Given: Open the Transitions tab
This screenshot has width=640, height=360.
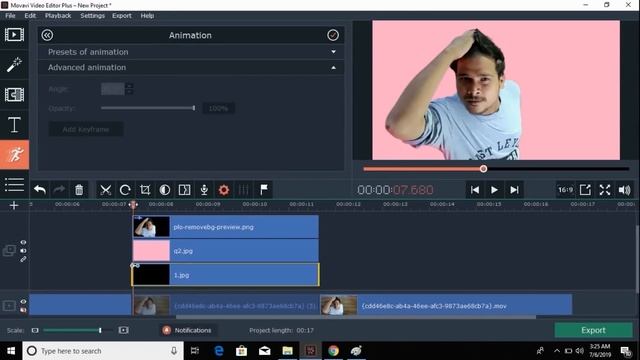Looking at the screenshot, I should point(14,95).
